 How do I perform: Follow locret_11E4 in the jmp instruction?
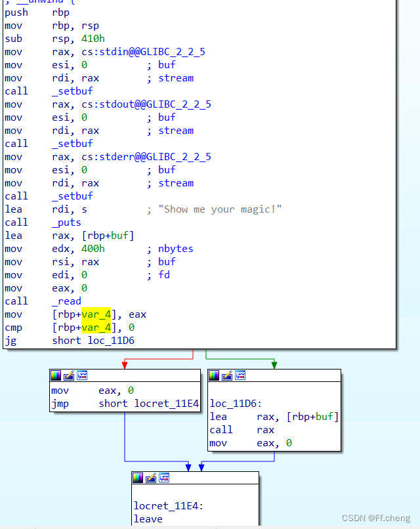[x=167, y=404]
